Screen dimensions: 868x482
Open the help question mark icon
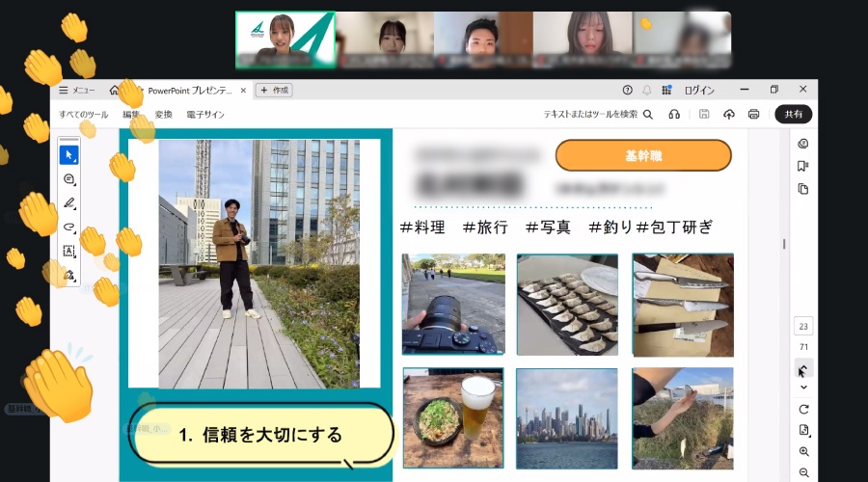627,90
